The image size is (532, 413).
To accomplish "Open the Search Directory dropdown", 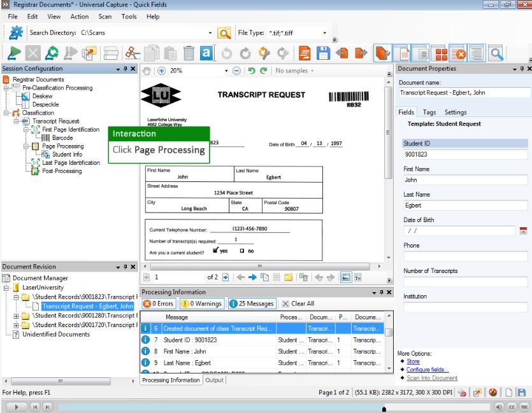I will click(210, 33).
